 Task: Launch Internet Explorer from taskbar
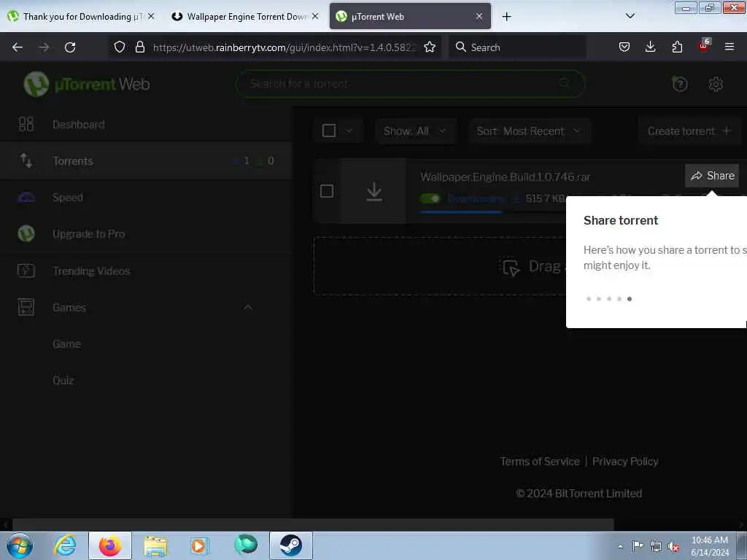point(65,545)
